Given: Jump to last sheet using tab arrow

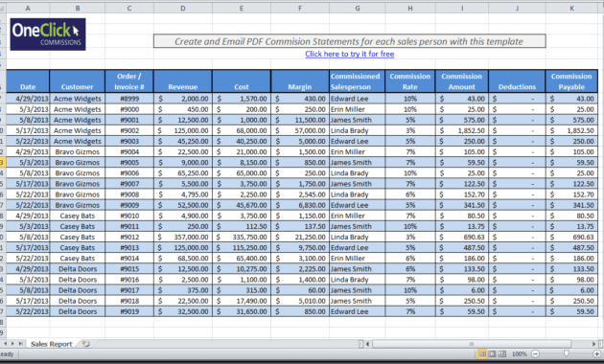Looking at the screenshot, I should point(20,344).
